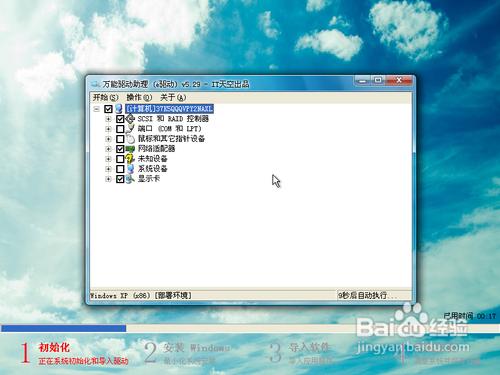This screenshot has height=375, width=500.
Task: Uncheck the SCSI 和 RAID 控制器 checkbox
Action: point(120,119)
